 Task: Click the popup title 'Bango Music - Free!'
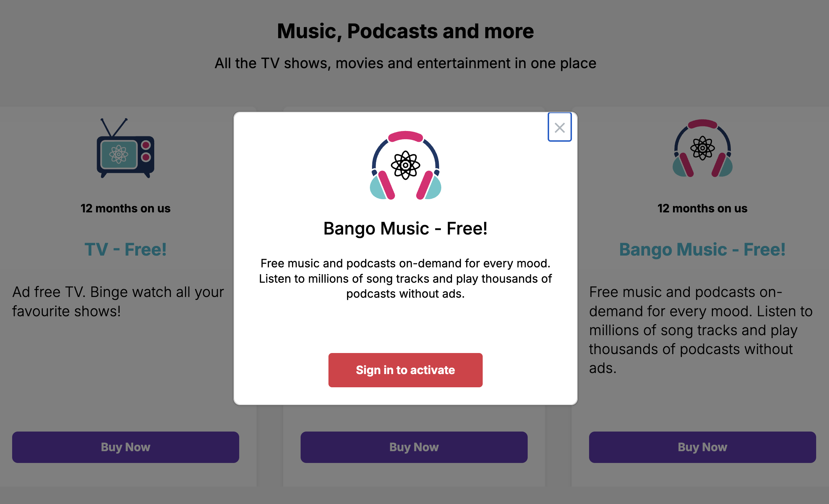click(405, 228)
